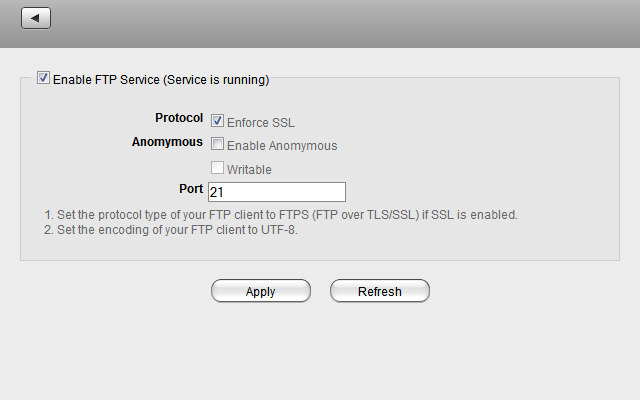Click the greyed-out Writable checkbox box
The image size is (640, 400).
tap(217, 168)
